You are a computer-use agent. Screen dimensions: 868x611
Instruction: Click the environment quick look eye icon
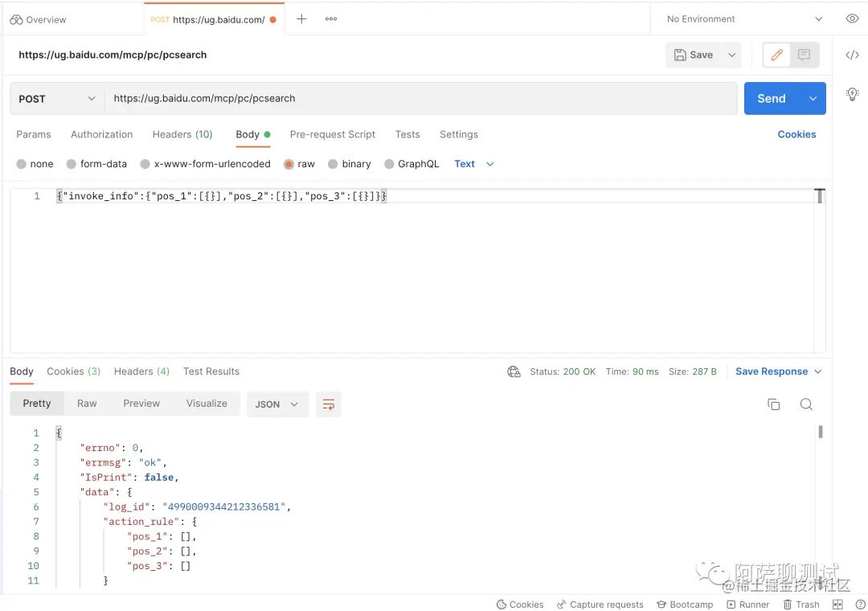pos(852,18)
